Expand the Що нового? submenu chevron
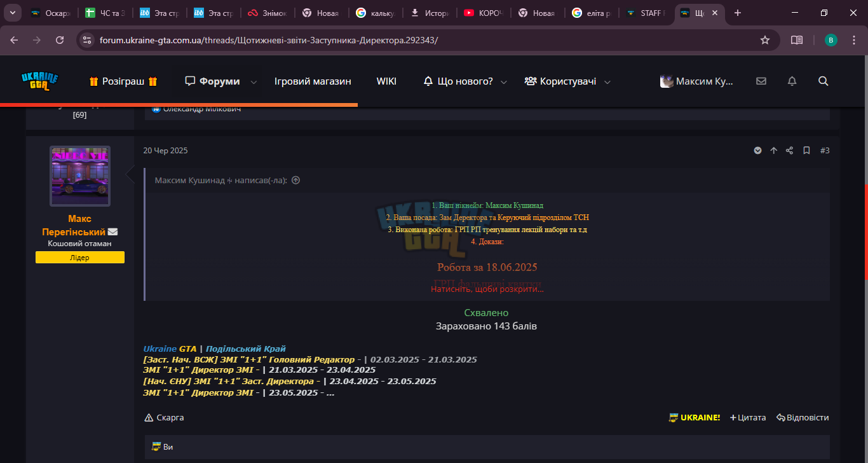 coord(504,82)
